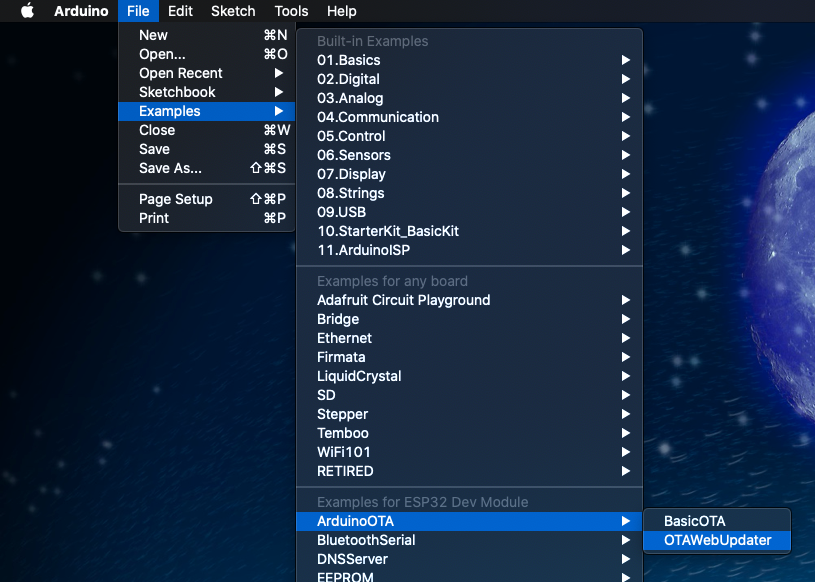Expand the Bridge library examples
815x582 pixels.
tap(469, 319)
